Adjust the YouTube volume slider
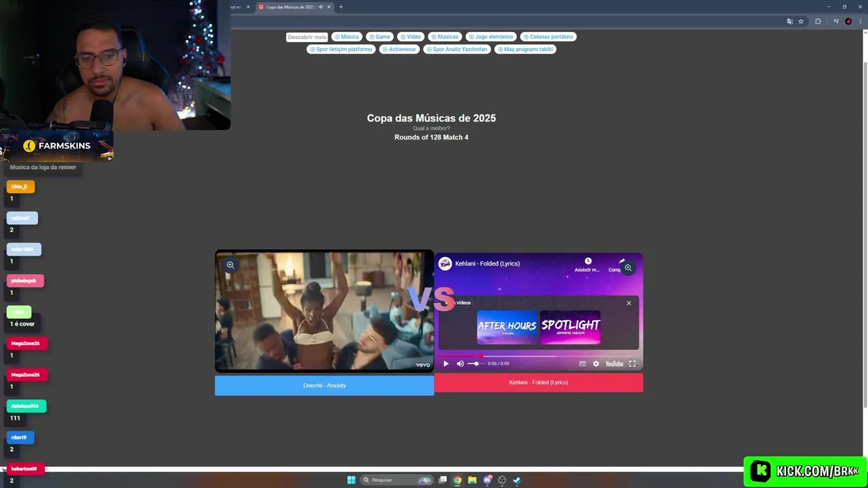The image size is (868, 488). [x=476, y=364]
